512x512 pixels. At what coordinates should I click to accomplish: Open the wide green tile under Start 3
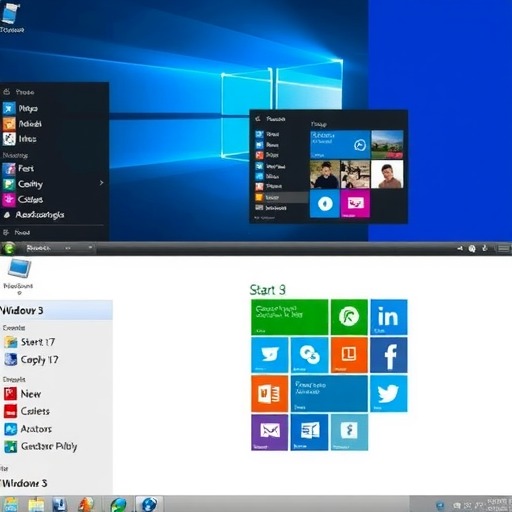(290, 317)
